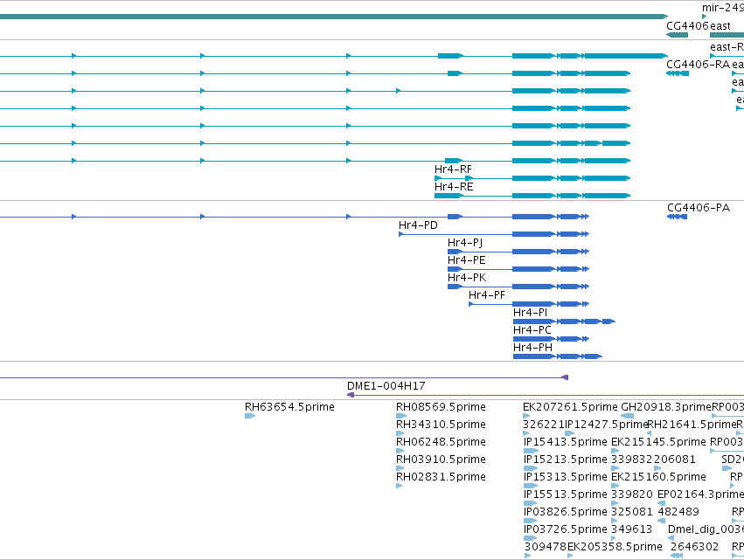Viewport: 744px width, 560px height.
Task: Select the EK215160.5prime EST label
Action: pos(658,476)
